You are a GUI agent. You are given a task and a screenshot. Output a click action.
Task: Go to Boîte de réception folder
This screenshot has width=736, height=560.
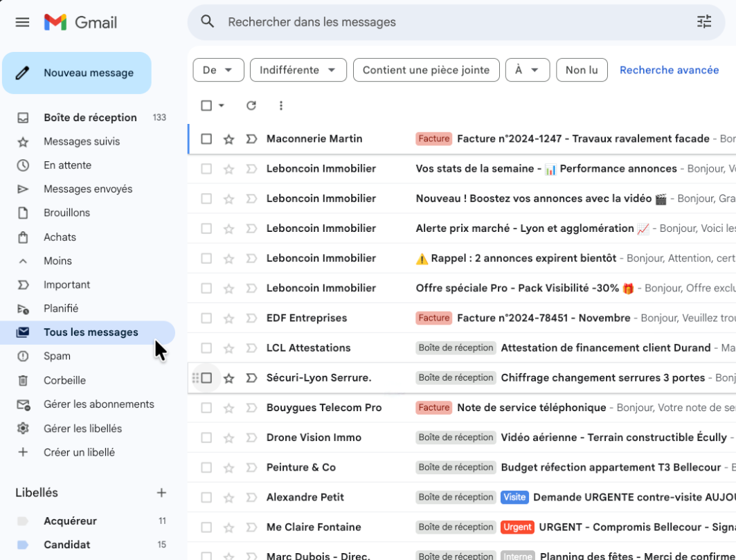coord(90,118)
